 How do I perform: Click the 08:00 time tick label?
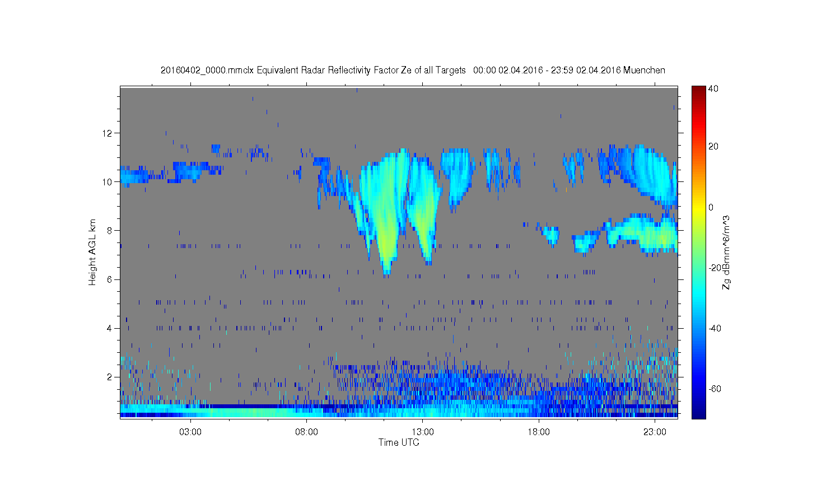coord(306,432)
